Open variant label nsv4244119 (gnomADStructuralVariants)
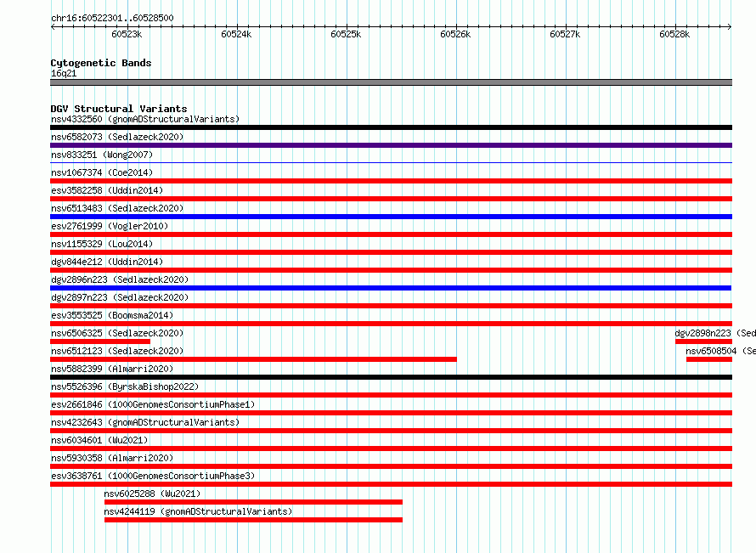This screenshot has width=756, height=553. pyautogui.click(x=198, y=511)
